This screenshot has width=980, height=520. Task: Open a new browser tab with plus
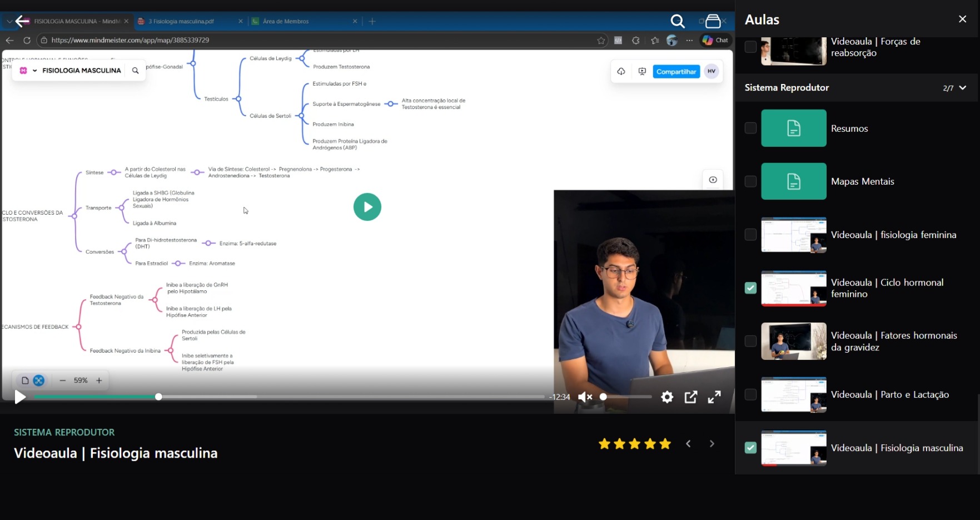[372, 21]
